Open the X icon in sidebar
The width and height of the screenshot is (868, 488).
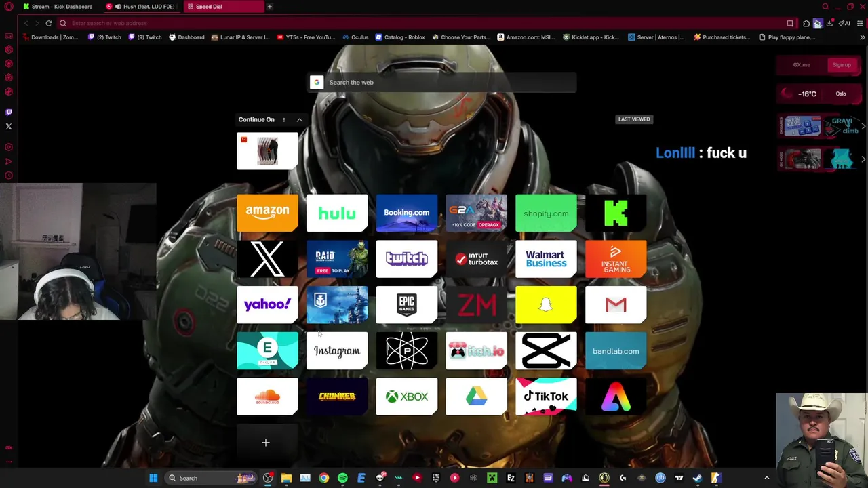9,127
